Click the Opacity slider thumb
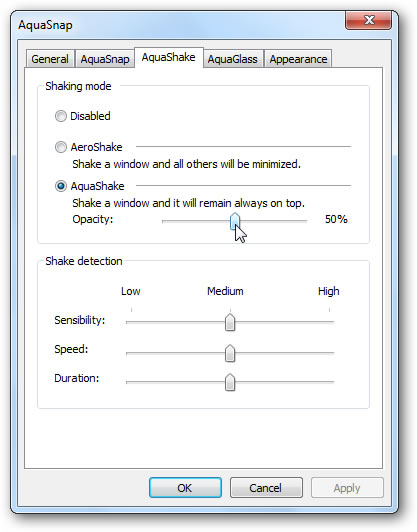The width and height of the screenshot is (417, 532). [235, 221]
